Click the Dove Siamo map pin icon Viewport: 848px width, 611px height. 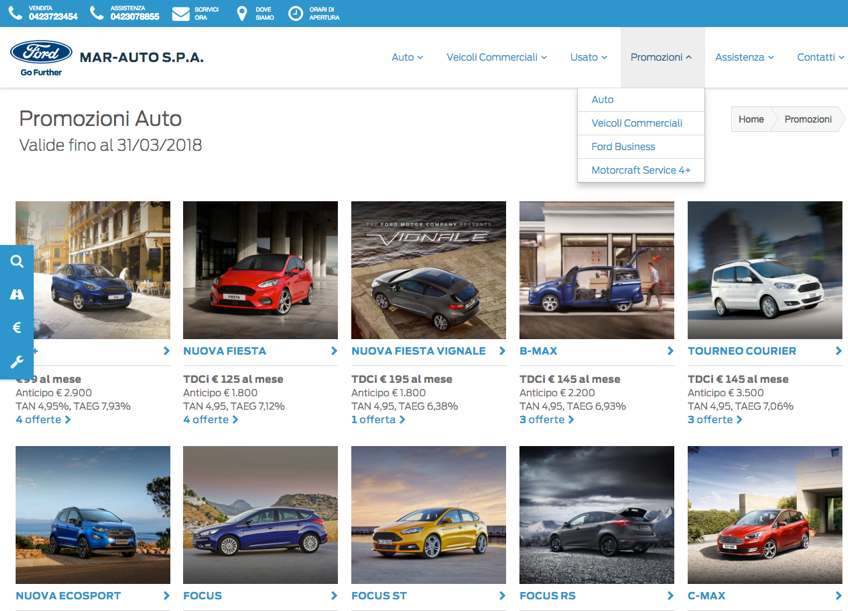[241, 13]
